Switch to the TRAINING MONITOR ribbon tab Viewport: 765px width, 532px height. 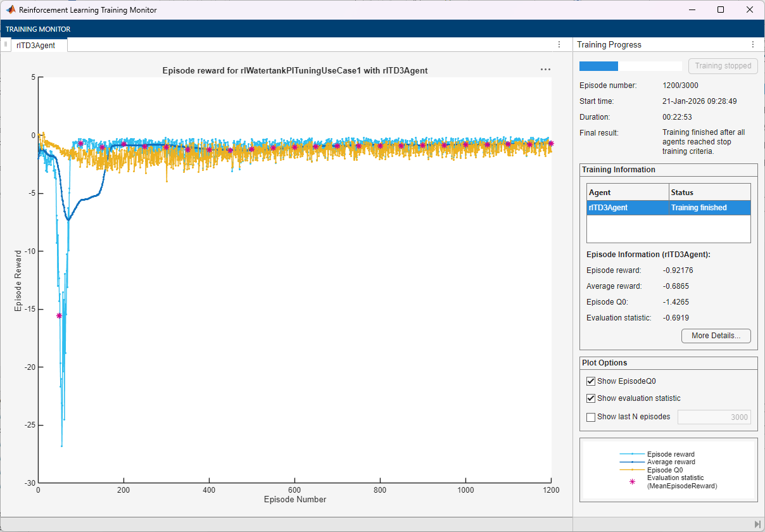pos(38,29)
